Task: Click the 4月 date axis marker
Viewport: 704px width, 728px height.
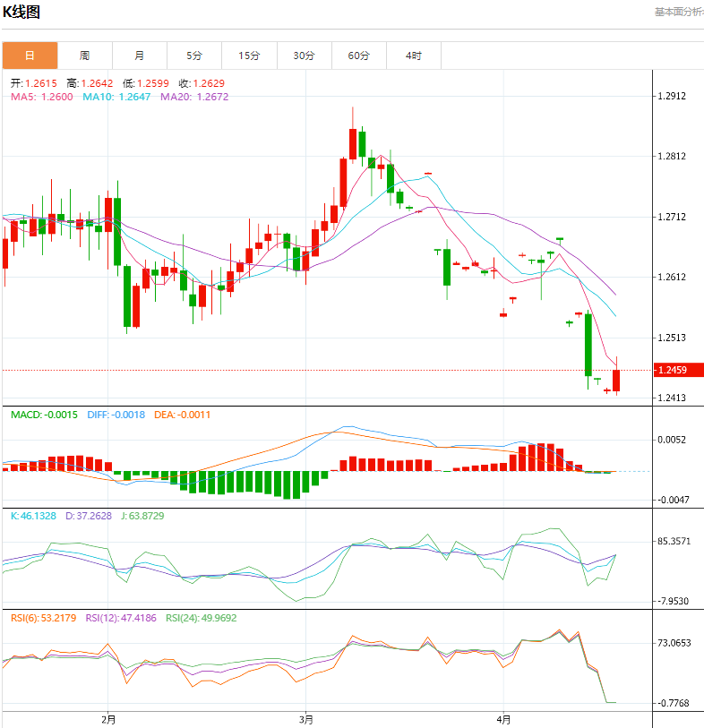Action: click(x=504, y=719)
